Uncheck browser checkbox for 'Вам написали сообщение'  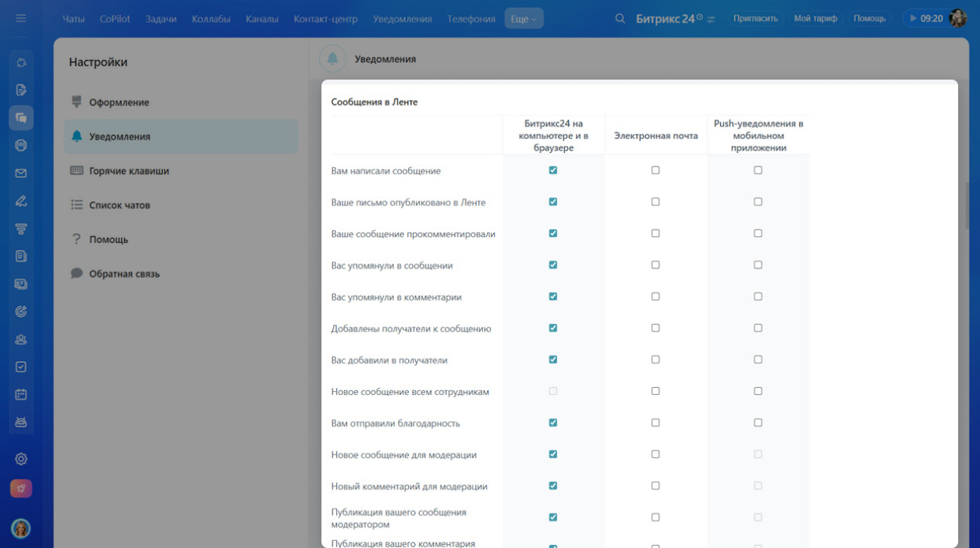pos(553,170)
